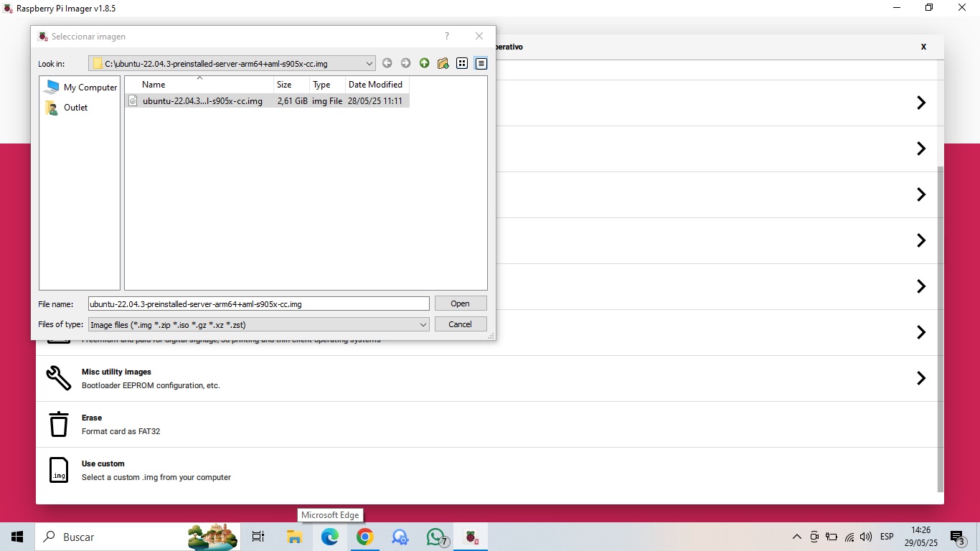
Task: Click the File name input field
Action: click(259, 303)
